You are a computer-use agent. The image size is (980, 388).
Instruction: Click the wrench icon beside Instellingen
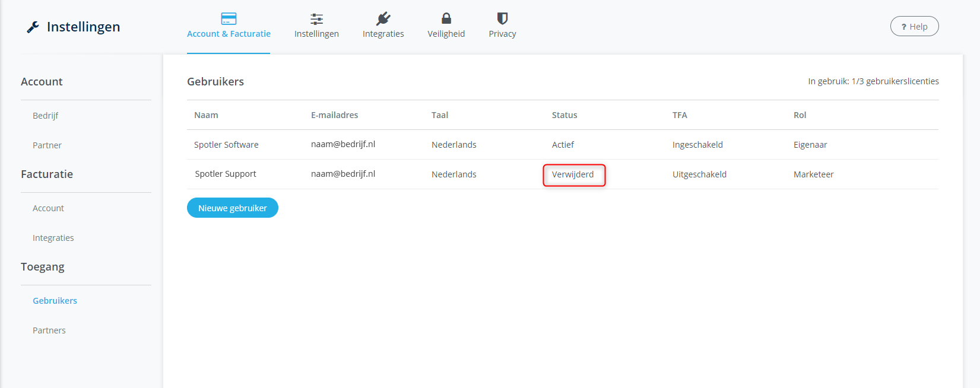[33, 27]
